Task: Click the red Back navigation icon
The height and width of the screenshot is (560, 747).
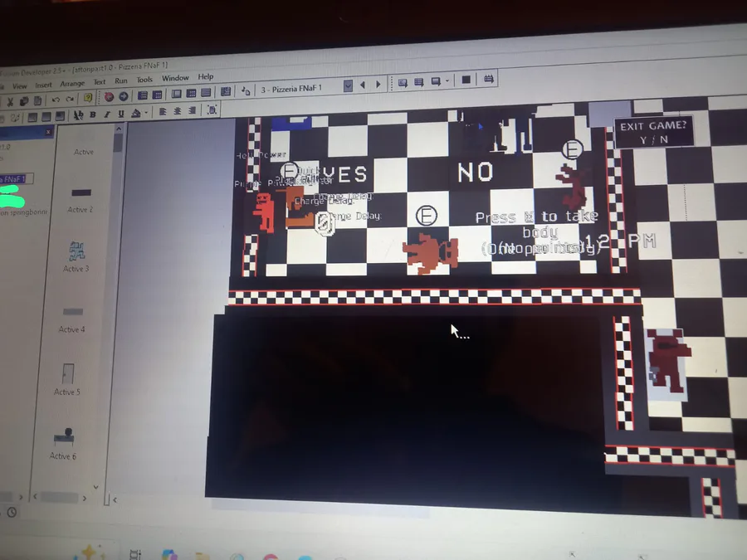Action: point(109,97)
